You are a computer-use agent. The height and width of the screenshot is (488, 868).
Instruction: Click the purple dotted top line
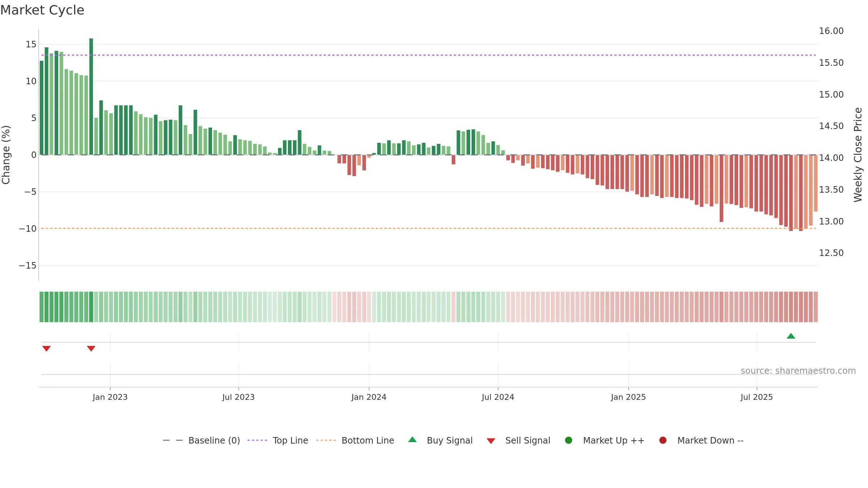click(x=429, y=55)
